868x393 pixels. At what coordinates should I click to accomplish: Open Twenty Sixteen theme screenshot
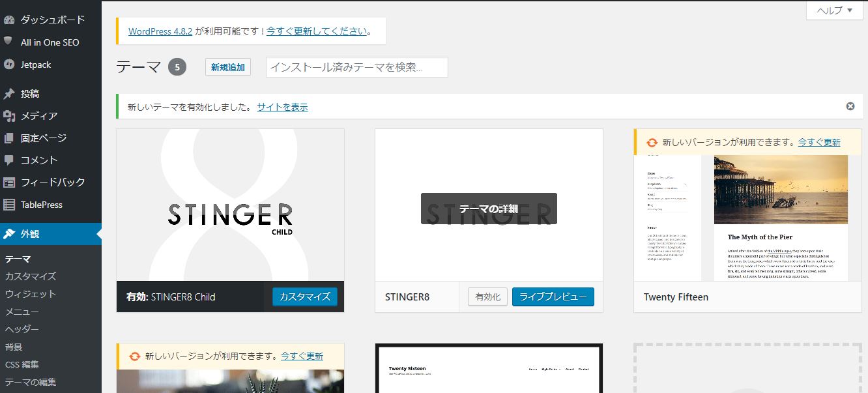pyautogui.click(x=489, y=369)
